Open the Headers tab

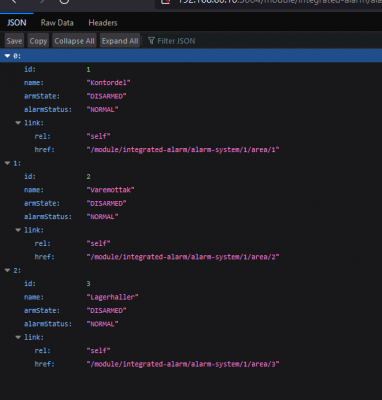click(103, 23)
